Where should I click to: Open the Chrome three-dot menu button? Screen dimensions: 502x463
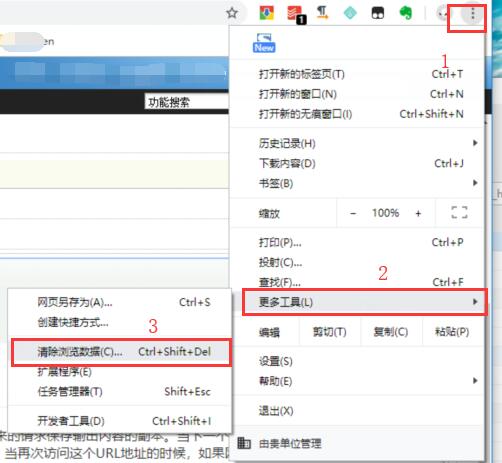[472, 14]
